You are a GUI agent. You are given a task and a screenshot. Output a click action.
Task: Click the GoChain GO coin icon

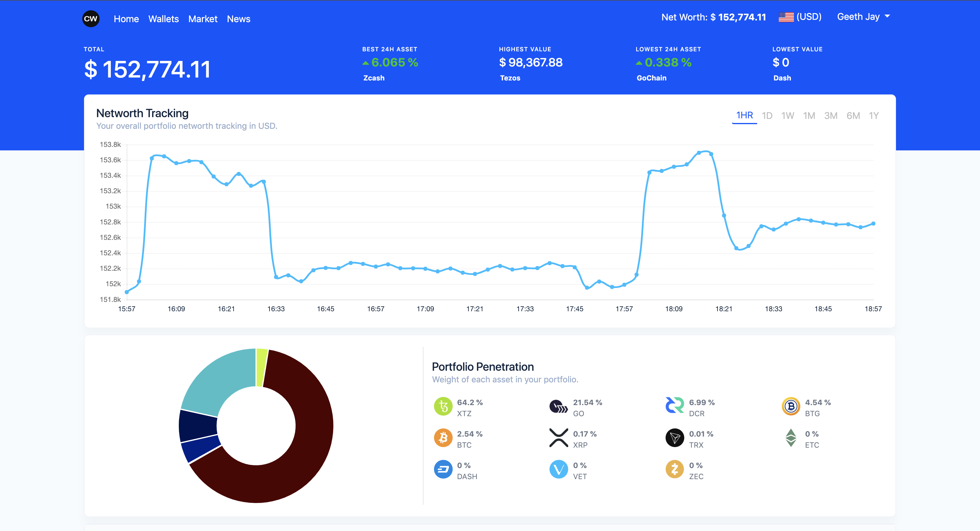tap(559, 407)
